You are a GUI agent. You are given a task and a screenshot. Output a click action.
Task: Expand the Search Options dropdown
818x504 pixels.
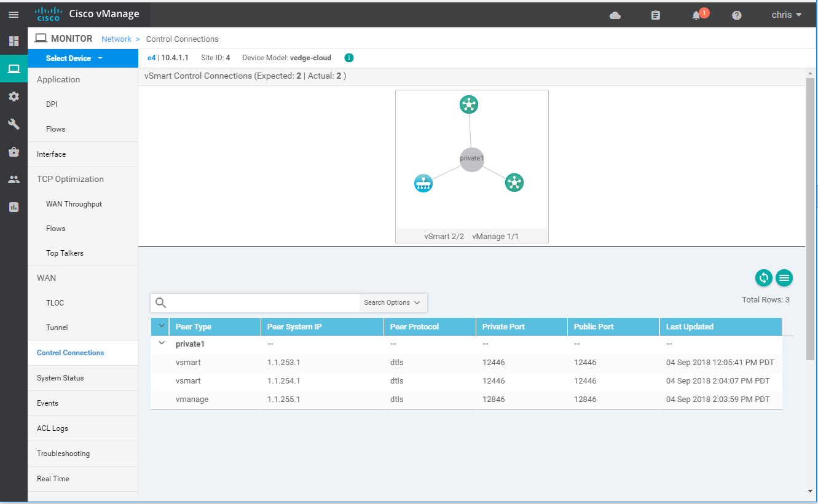(393, 302)
